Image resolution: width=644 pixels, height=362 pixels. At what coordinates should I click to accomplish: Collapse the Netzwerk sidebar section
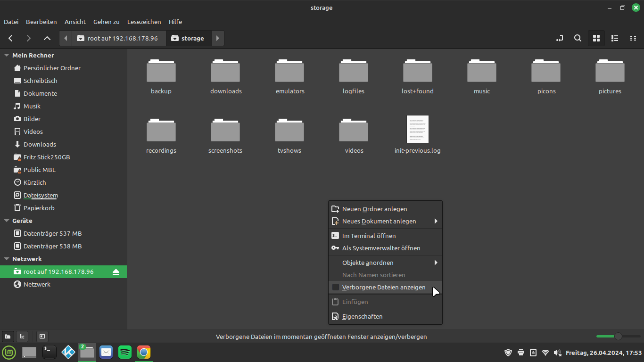point(7,259)
